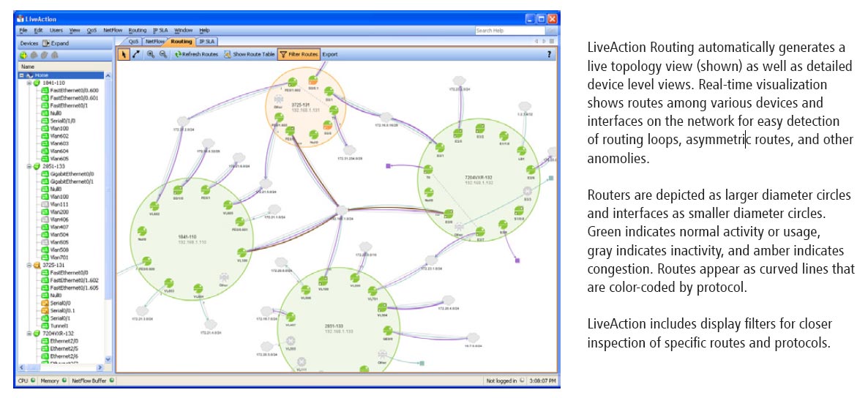Click Refresh Routes button
The width and height of the screenshot is (868, 398).
click(x=197, y=54)
